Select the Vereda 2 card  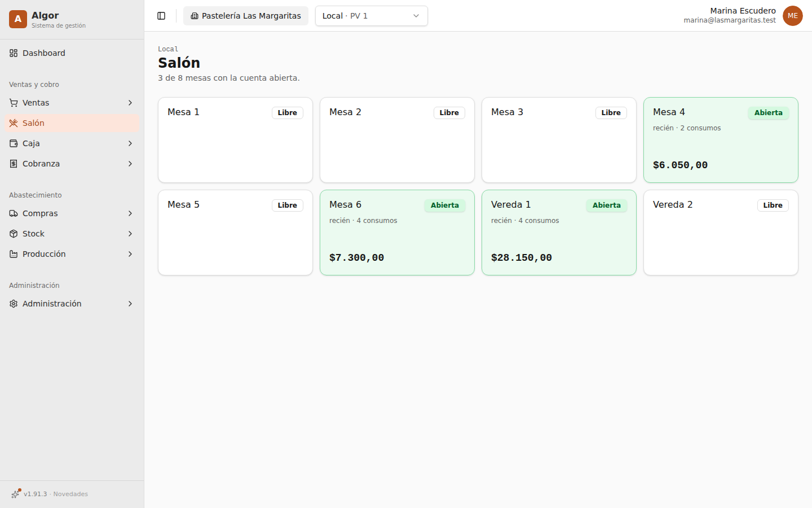pos(721,233)
